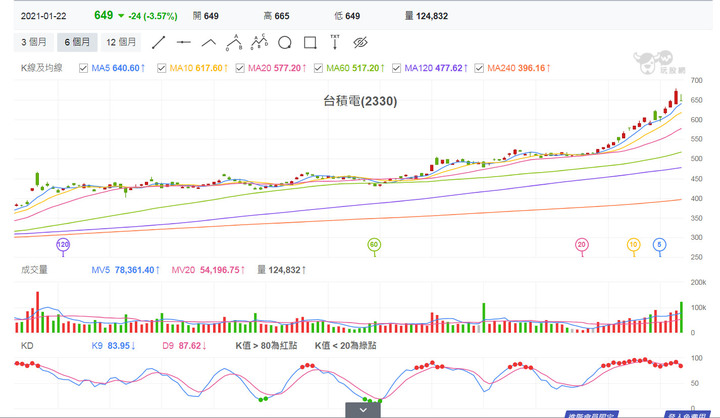This screenshot has height=418, width=720.
Task: Toggle the hide-drawings eye icon
Action: point(360,43)
